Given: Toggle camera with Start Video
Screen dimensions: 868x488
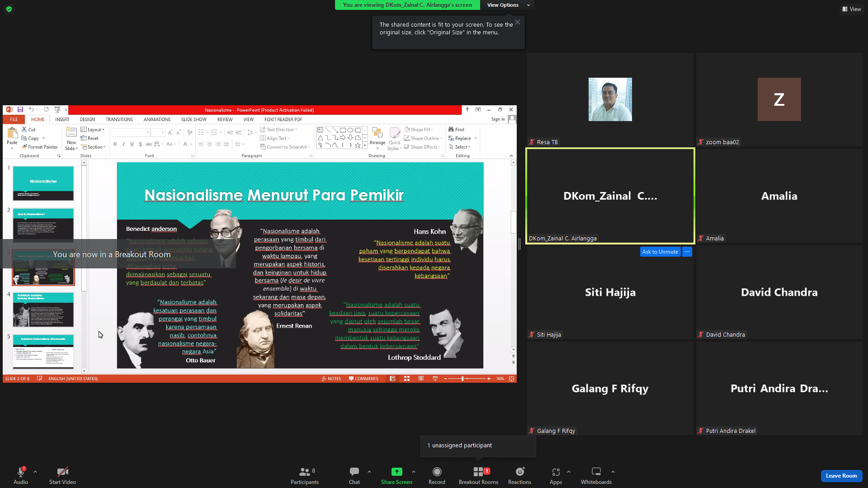Looking at the screenshot, I should [62, 475].
